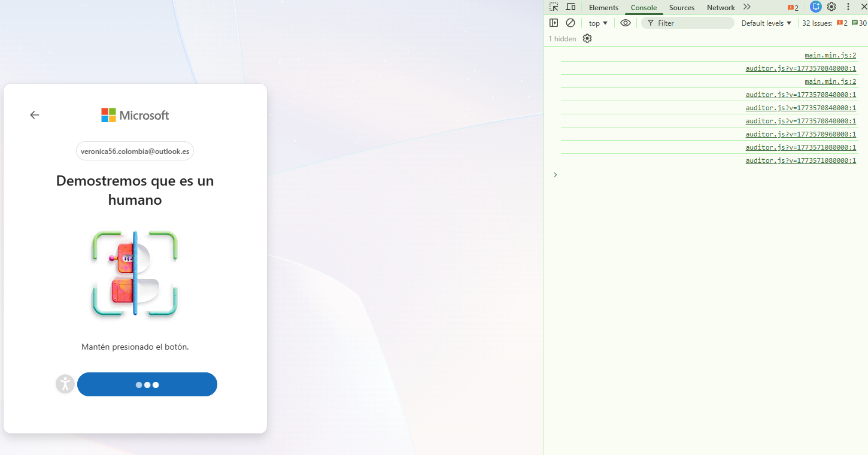Open console settings gear next to hidden count
This screenshot has height=455, width=868.
[587, 38]
